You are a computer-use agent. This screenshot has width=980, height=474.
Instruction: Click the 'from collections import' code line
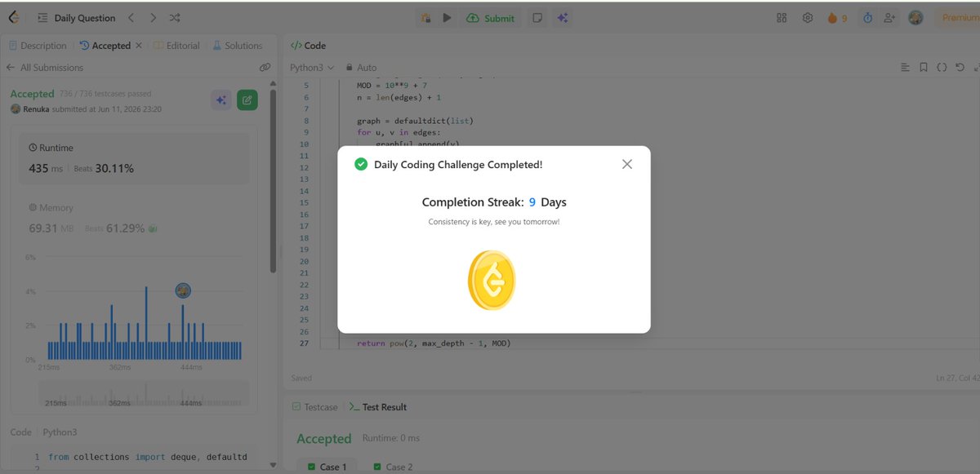[x=147, y=457]
